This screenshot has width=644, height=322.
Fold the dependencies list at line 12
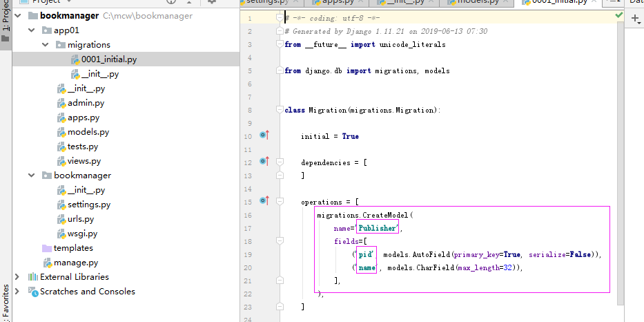coord(280,162)
